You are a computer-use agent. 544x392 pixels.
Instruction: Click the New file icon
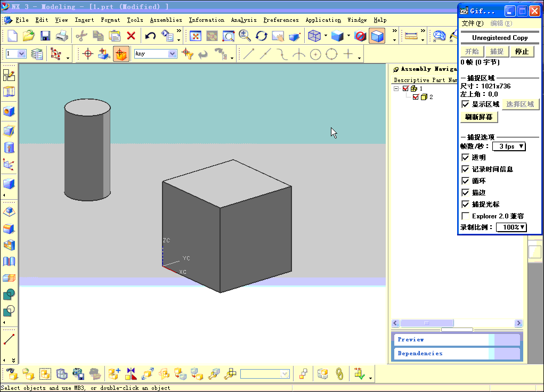click(x=12, y=36)
